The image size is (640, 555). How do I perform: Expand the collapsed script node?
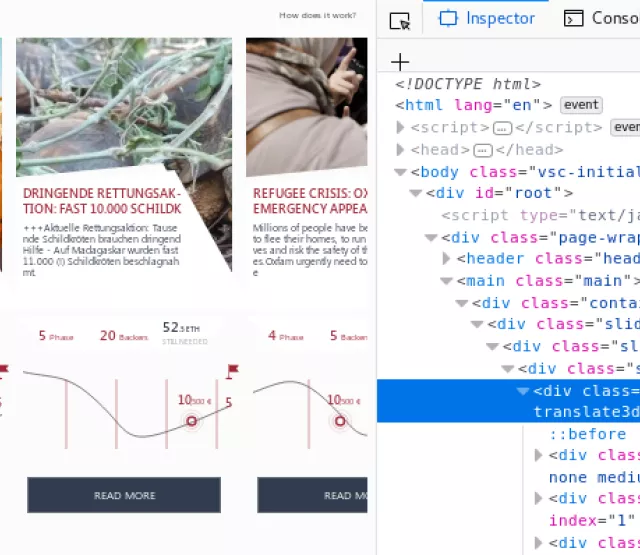coord(401,127)
